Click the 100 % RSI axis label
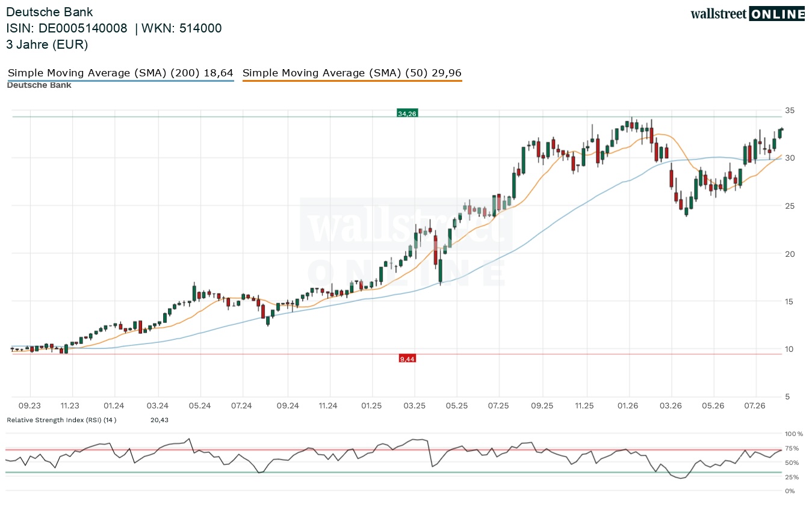The image size is (812, 507). coord(794,434)
